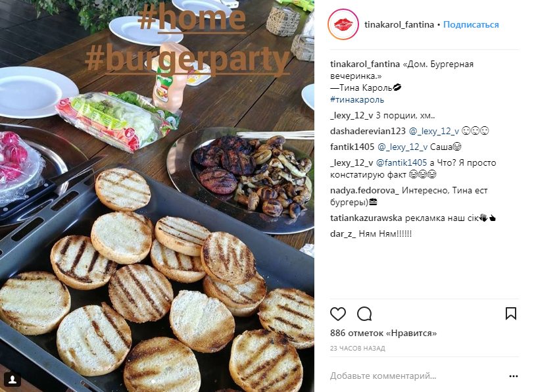The image size is (534, 392).
Task: View the dar_z_ commenter profile
Action: click(343, 234)
